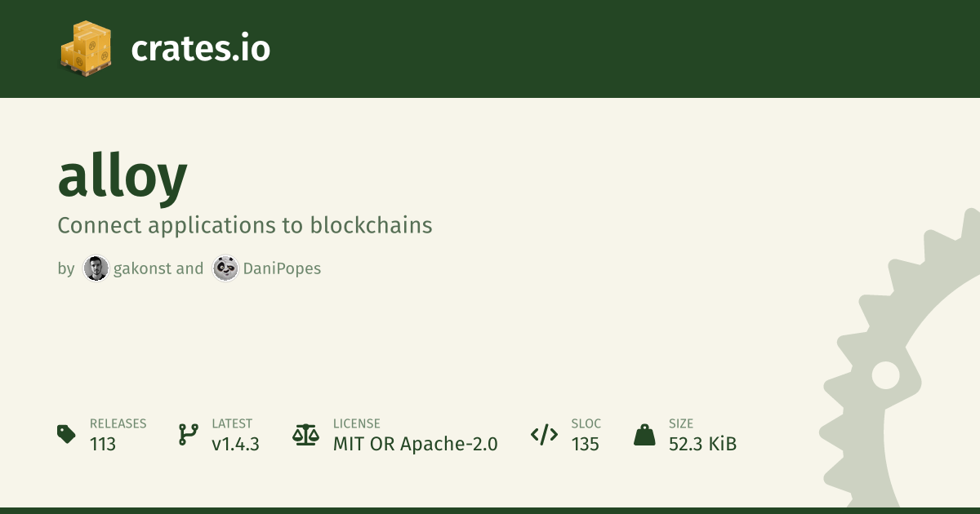Open the gakonst author name

coord(144,268)
